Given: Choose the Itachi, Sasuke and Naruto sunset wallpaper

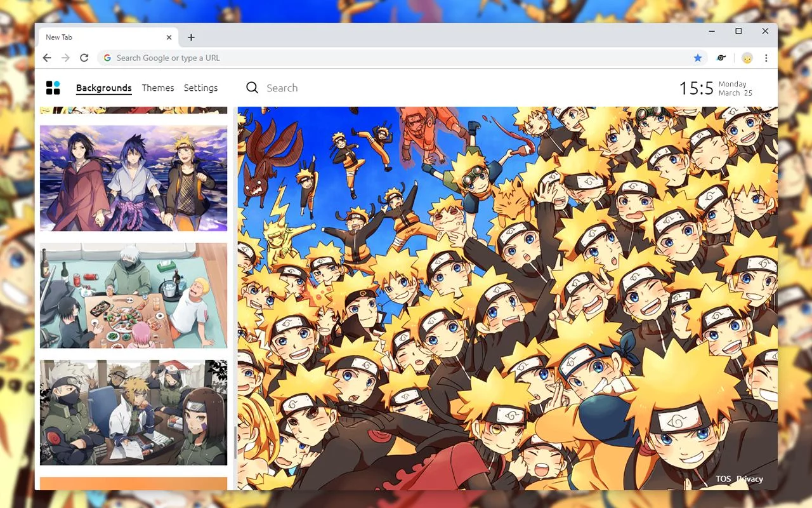Looking at the screenshot, I should 133,178.
